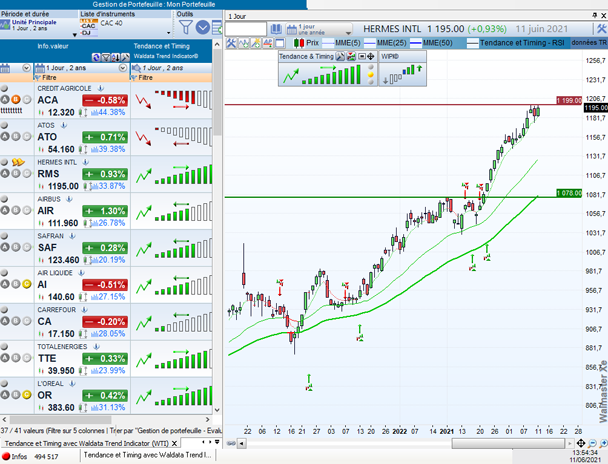Viewport: 608px width, 464px height.
Task: Open the filter funnel tool under Outils
Action: tap(186, 27)
